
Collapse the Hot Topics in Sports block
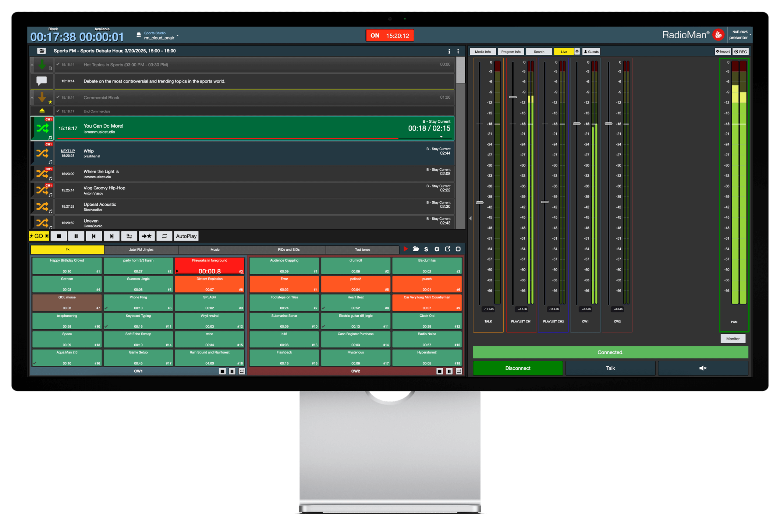coord(32,65)
